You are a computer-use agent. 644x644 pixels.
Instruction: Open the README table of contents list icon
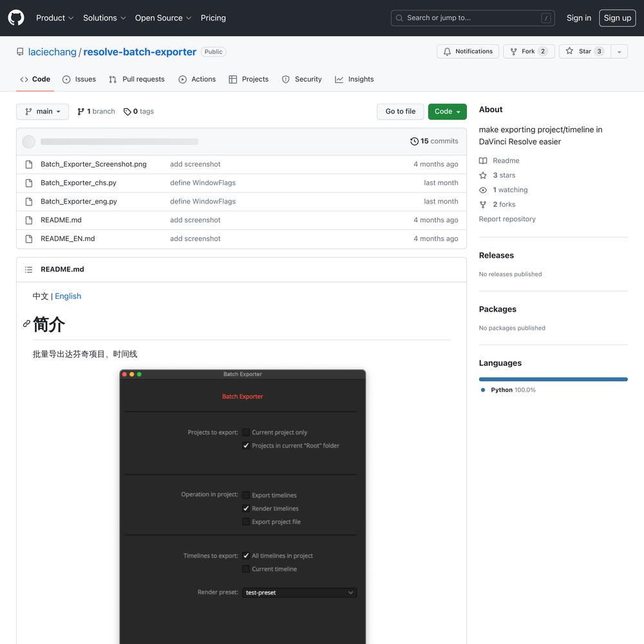click(x=28, y=269)
